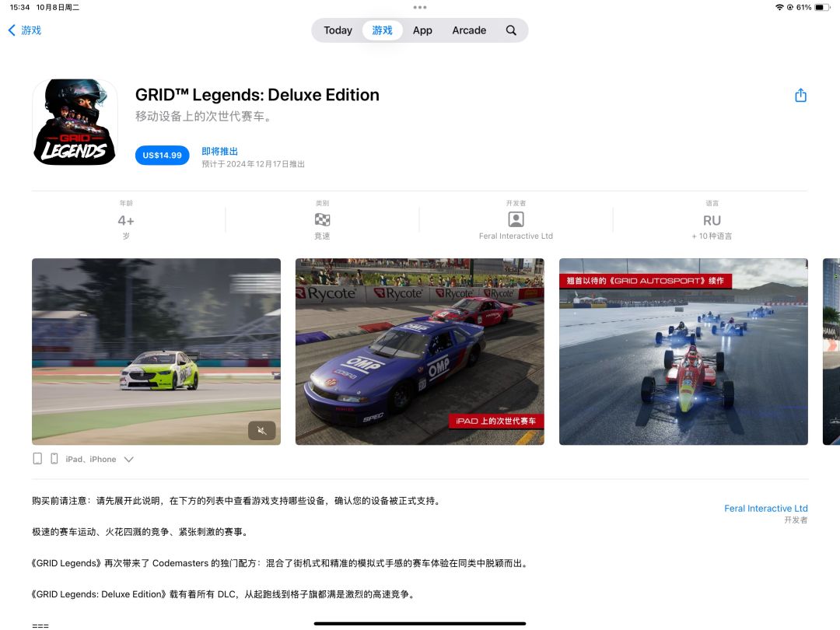Open the racing category flag icon

[x=322, y=219]
